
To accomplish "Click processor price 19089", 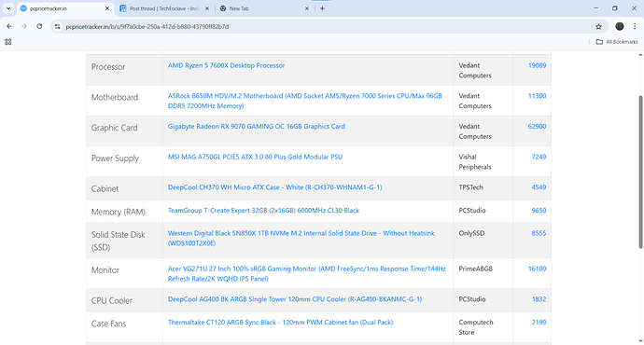I will [x=537, y=65].
